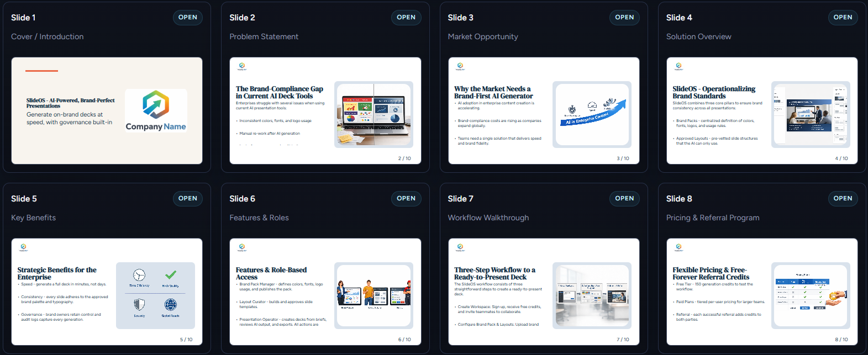Viewport: 868px width, 355px height.
Task: Click the Company Name hexagon logo on Slide 1
Action: tap(156, 105)
